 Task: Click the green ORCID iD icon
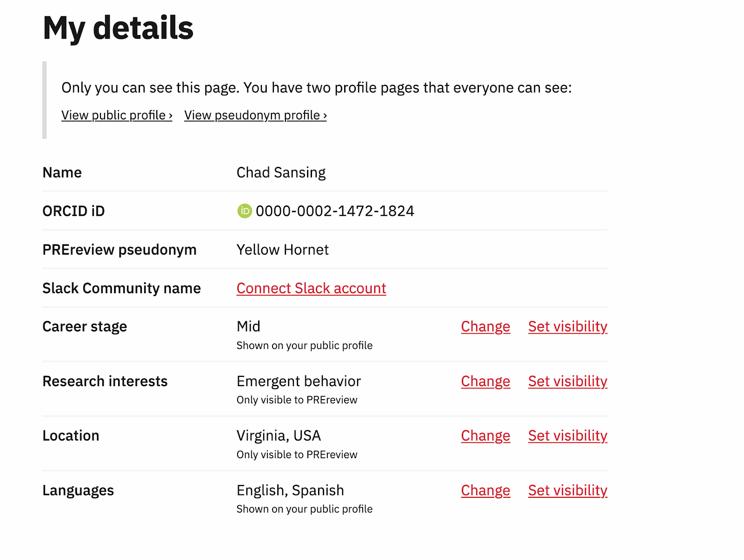click(244, 211)
